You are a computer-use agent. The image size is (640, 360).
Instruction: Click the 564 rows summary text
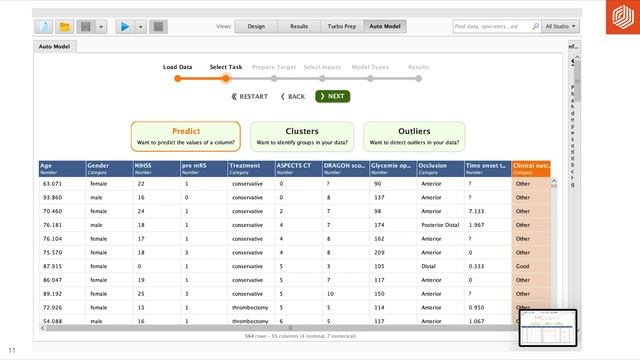(x=300, y=336)
